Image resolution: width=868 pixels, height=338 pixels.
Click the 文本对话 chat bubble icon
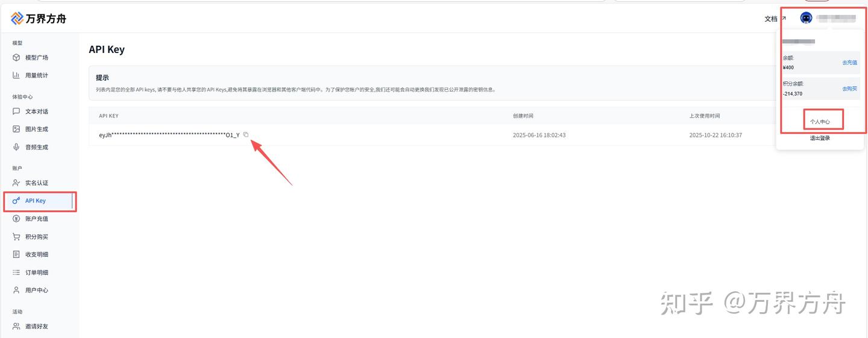16,111
